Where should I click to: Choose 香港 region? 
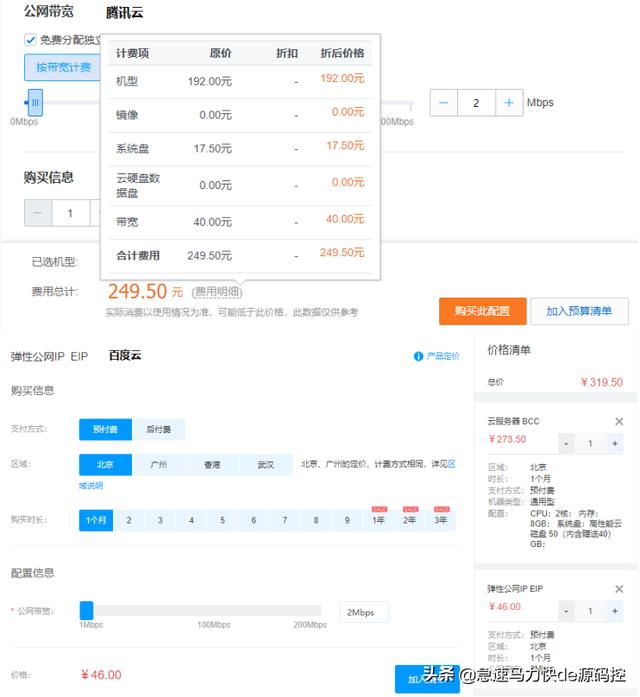pos(212,465)
